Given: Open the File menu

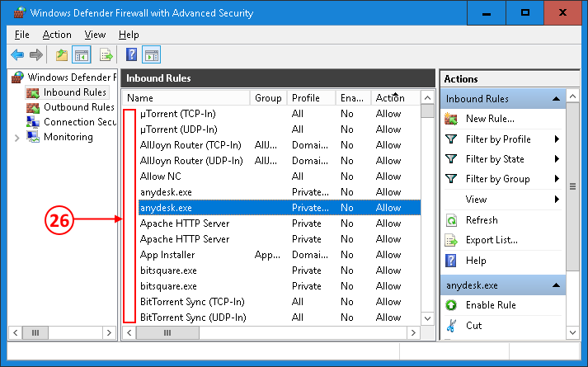Looking at the screenshot, I should (21, 35).
